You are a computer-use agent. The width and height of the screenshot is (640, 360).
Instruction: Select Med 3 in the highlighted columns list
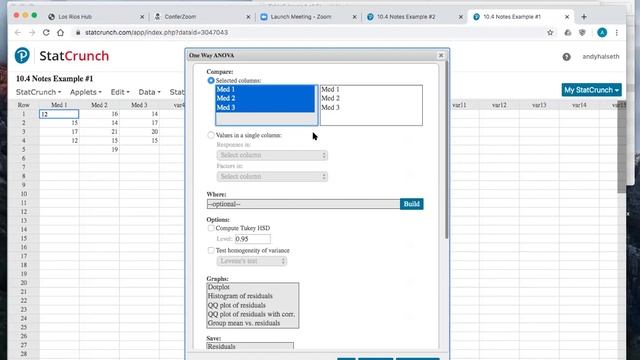[265, 108]
